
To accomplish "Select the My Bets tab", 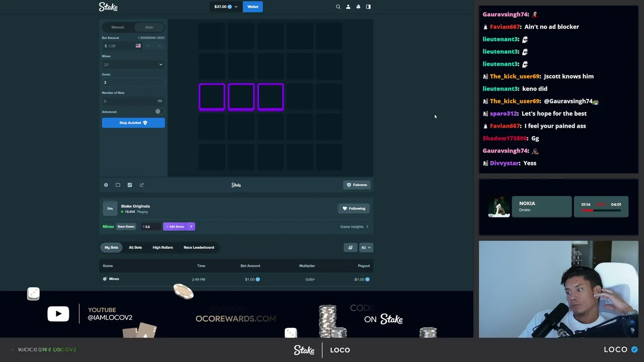I will click(x=111, y=247).
